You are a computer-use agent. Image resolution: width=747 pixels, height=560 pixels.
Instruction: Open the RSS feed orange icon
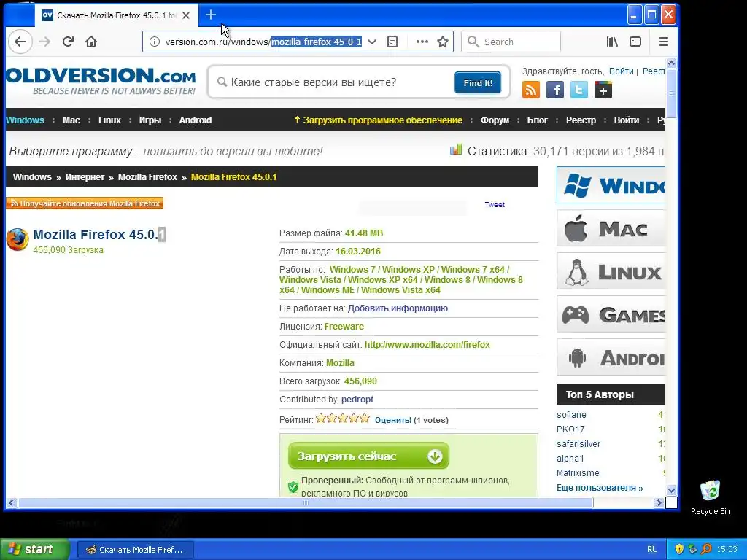point(531,90)
